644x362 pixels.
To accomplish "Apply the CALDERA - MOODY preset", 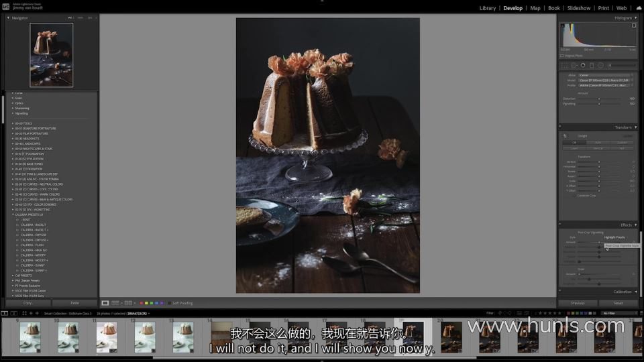I will pos(32,255).
